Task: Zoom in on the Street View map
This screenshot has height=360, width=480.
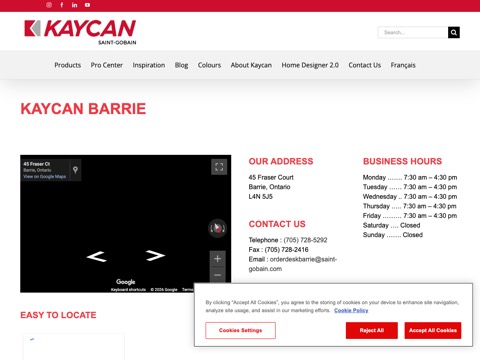Action: tap(218, 259)
